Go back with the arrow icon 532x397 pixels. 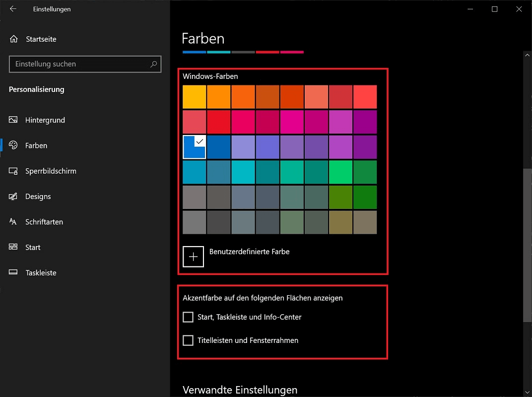(13, 9)
